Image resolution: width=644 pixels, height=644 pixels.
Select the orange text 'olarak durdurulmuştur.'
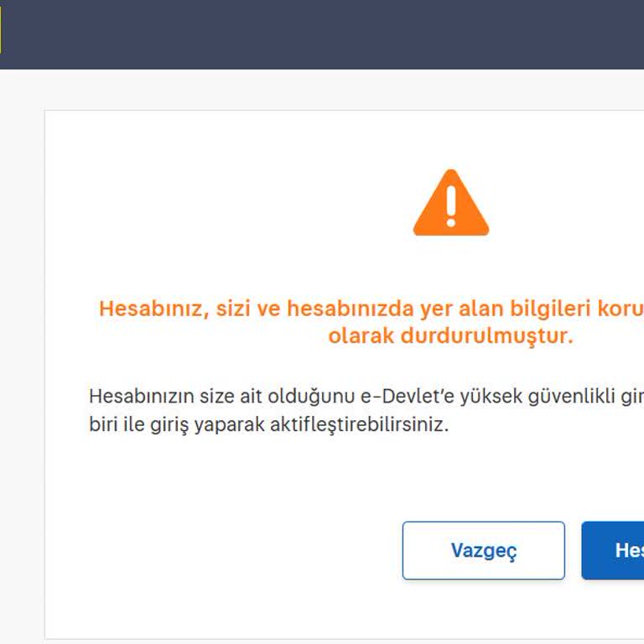(x=450, y=335)
